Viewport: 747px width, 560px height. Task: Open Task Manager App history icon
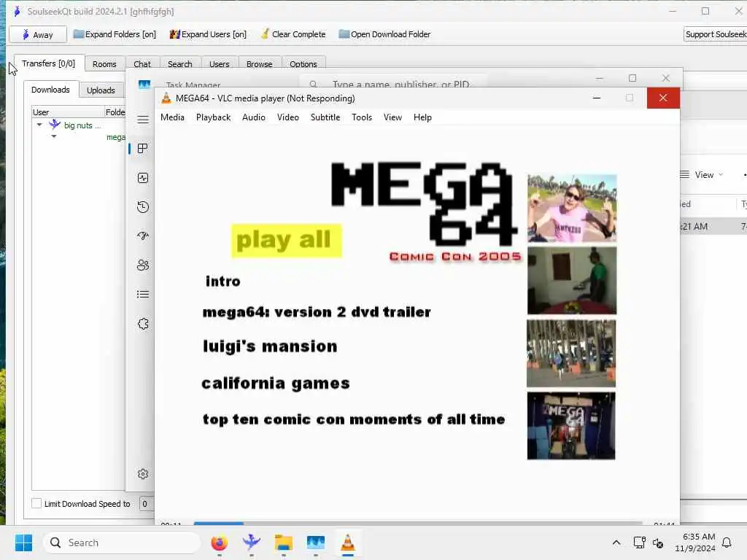(x=143, y=207)
